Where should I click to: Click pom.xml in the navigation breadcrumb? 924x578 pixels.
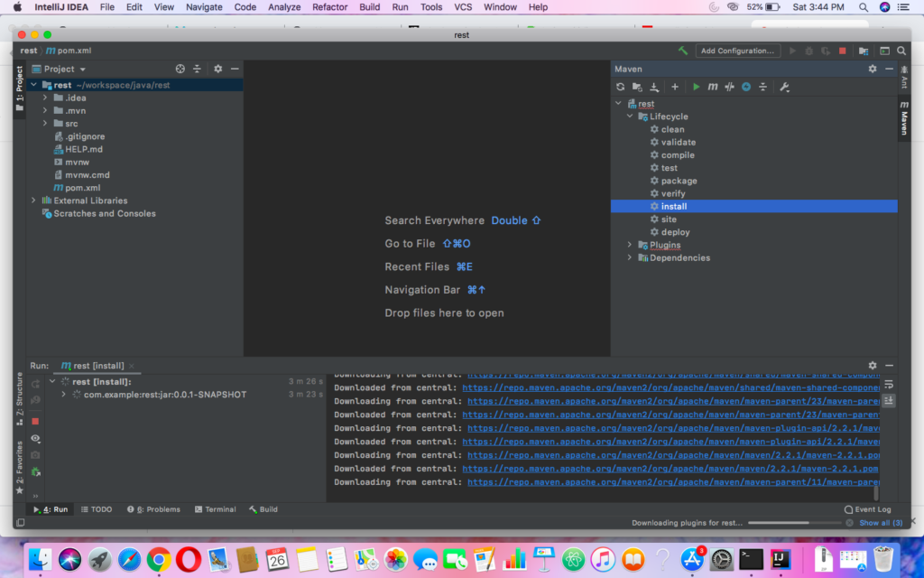(69, 51)
